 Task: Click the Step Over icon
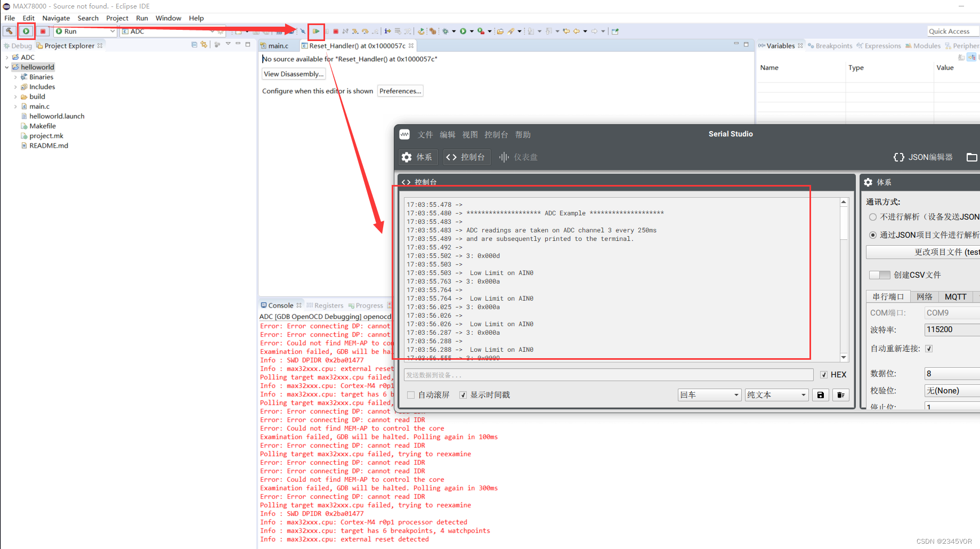point(365,31)
